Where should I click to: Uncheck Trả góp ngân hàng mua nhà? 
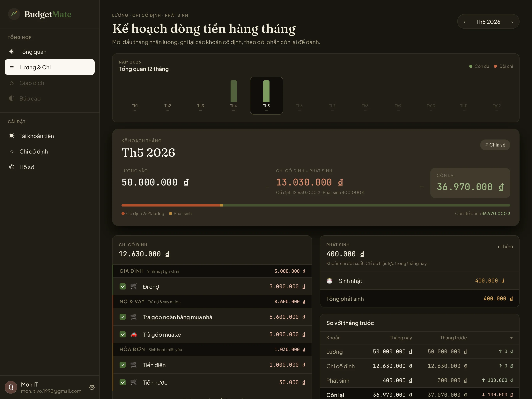[x=123, y=317]
